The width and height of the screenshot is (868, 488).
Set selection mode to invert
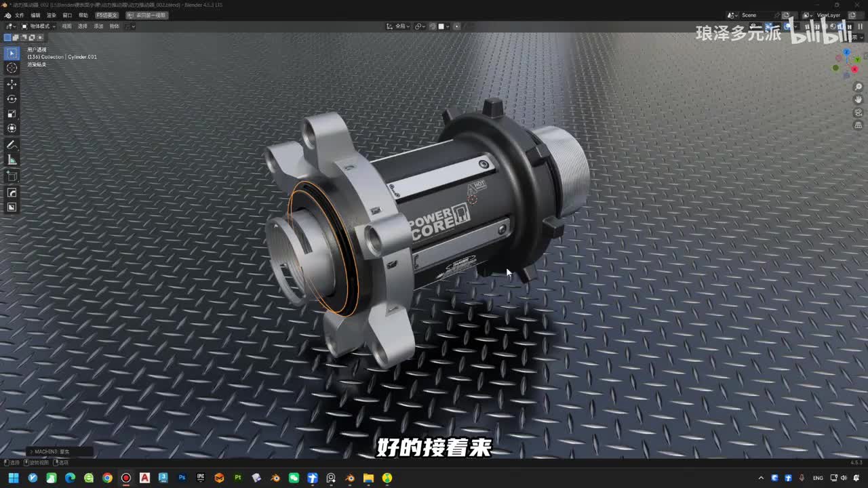coord(32,37)
